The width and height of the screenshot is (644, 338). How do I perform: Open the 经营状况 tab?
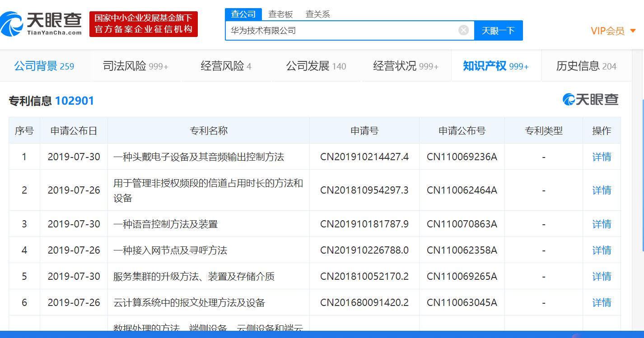(406, 66)
